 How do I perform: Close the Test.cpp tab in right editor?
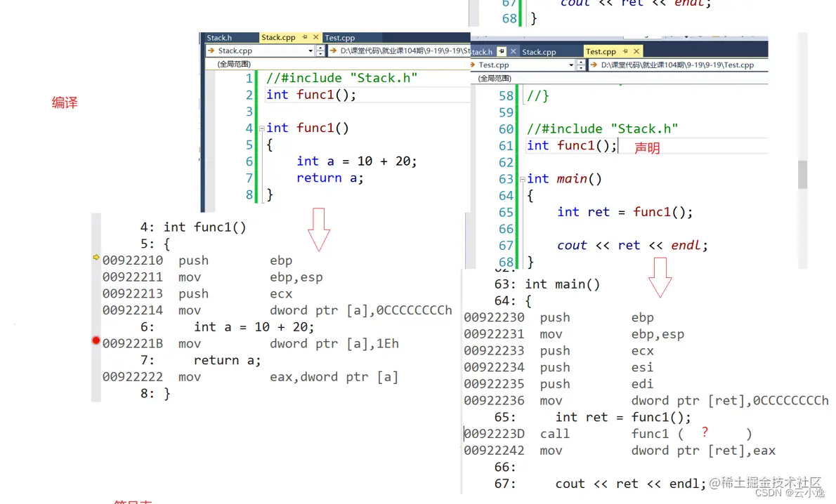coord(636,52)
